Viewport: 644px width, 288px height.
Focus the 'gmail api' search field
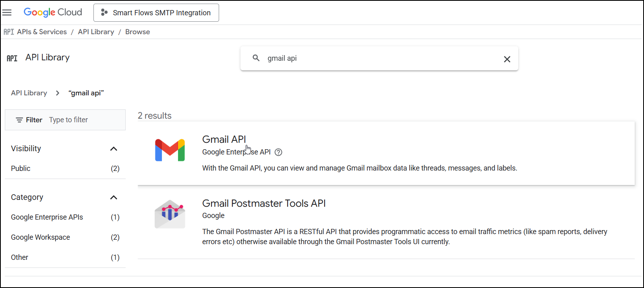coord(379,58)
